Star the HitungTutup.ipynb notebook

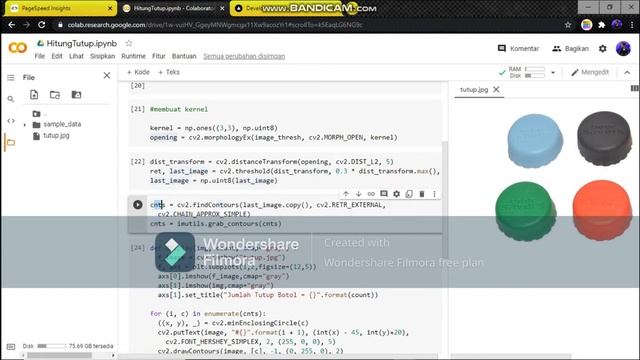point(129,43)
